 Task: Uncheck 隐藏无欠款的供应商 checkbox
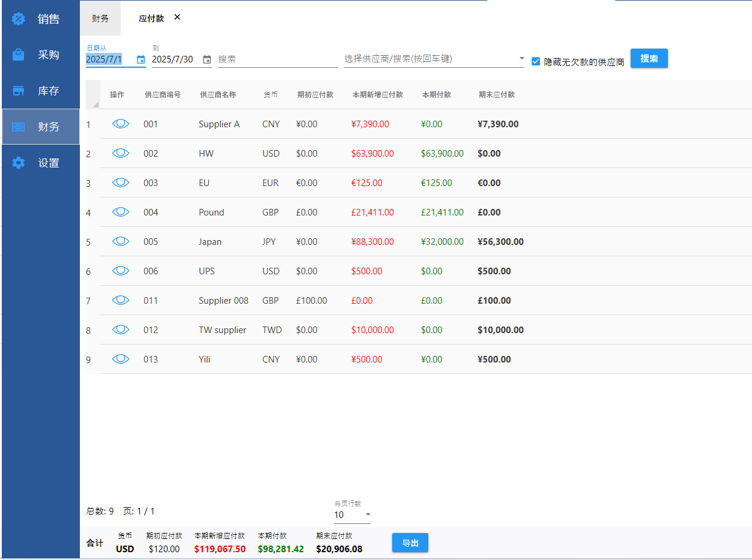point(536,61)
